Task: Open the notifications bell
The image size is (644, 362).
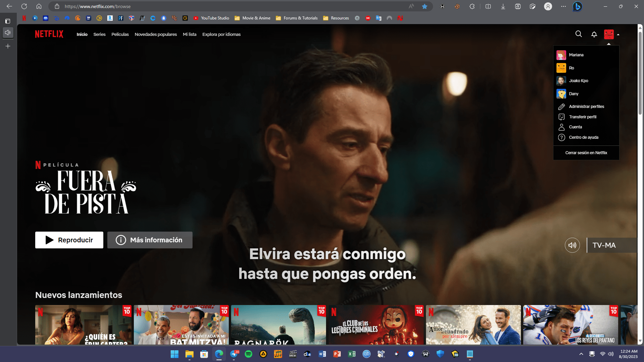Action: point(594,34)
